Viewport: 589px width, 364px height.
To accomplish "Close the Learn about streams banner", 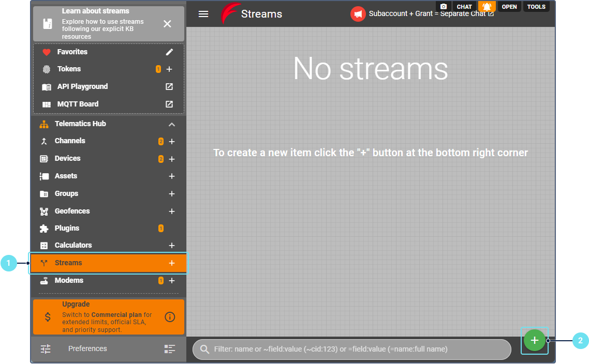I will [x=167, y=24].
